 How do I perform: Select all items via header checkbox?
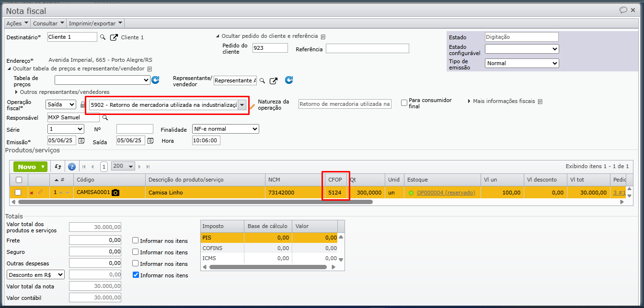[x=19, y=180]
